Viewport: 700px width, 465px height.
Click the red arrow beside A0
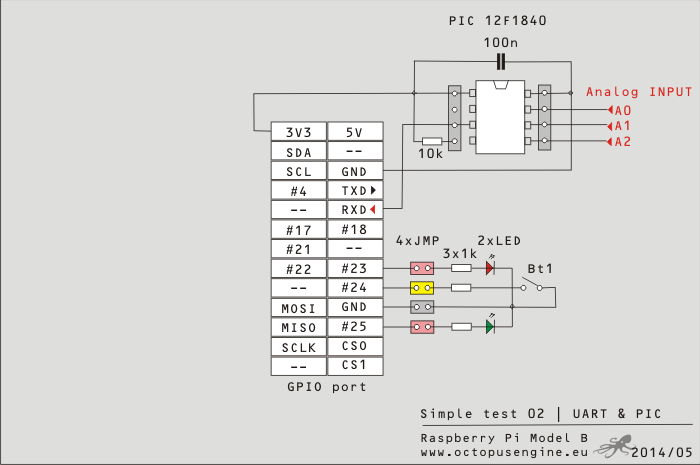coord(610,110)
